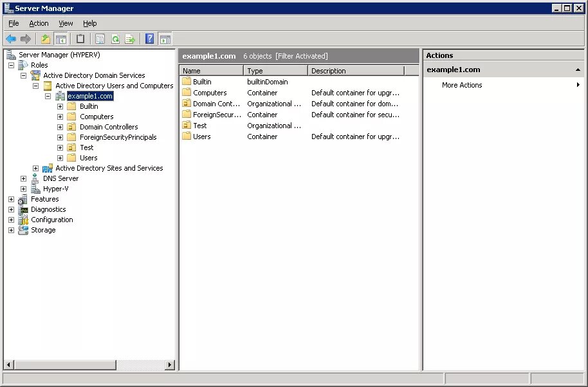Click the tree pane horizontal scrollbar thumb

click(x=65, y=364)
